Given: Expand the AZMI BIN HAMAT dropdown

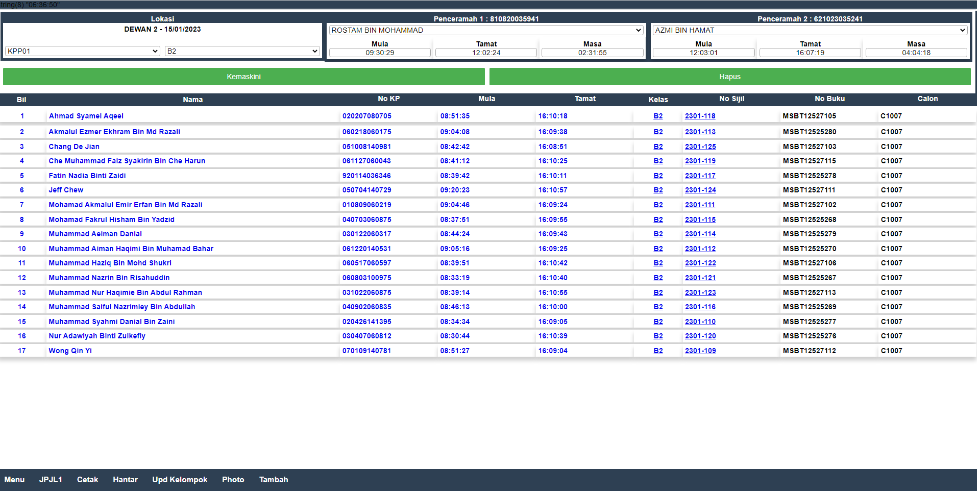Looking at the screenshot, I should point(810,30).
